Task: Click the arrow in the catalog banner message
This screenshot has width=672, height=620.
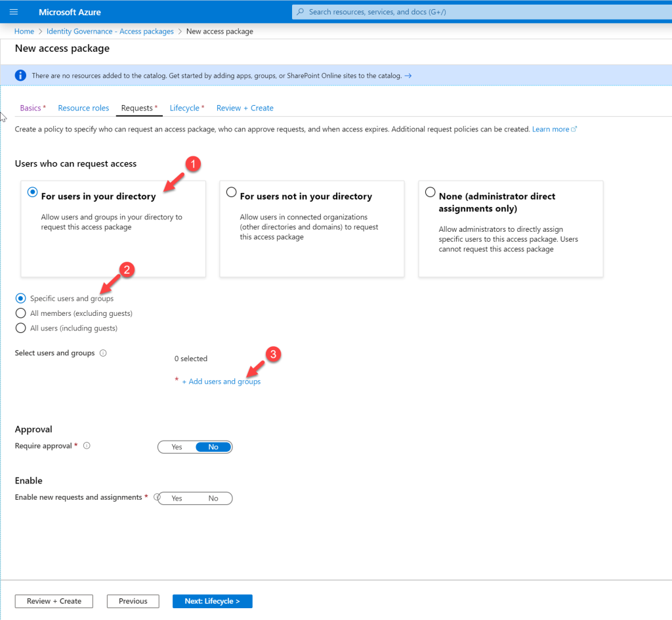Action: (x=408, y=75)
